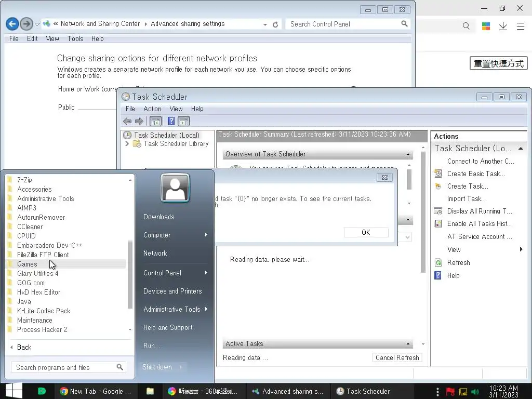The height and width of the screenshot is (399, 532).
Task: Open Devices and Printers from Start menu
Action: 172,291
